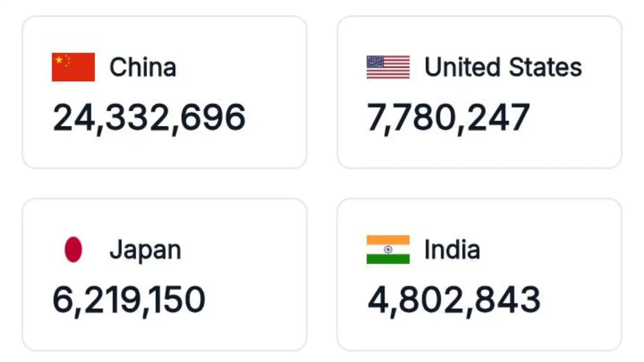Select the China country label
The width and height of the screenshot is (644, 362).
point(143,67)
